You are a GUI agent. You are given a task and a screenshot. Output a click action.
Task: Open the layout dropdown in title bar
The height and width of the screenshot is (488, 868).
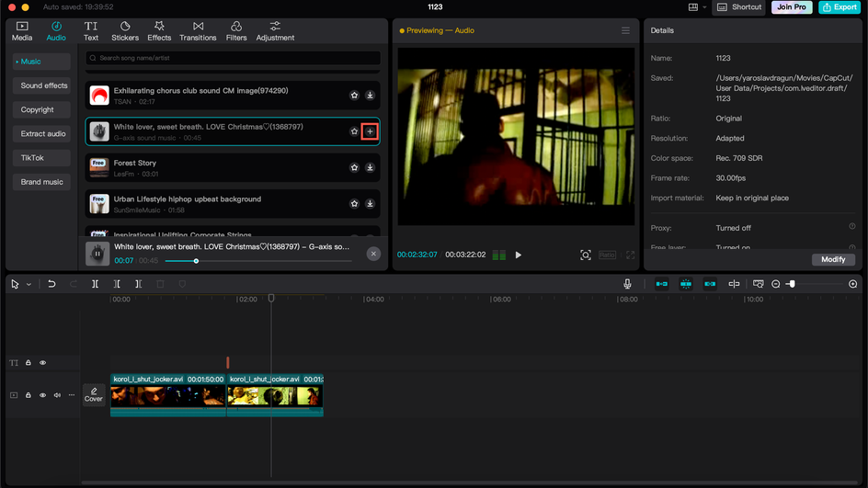(x=697, y=7)
